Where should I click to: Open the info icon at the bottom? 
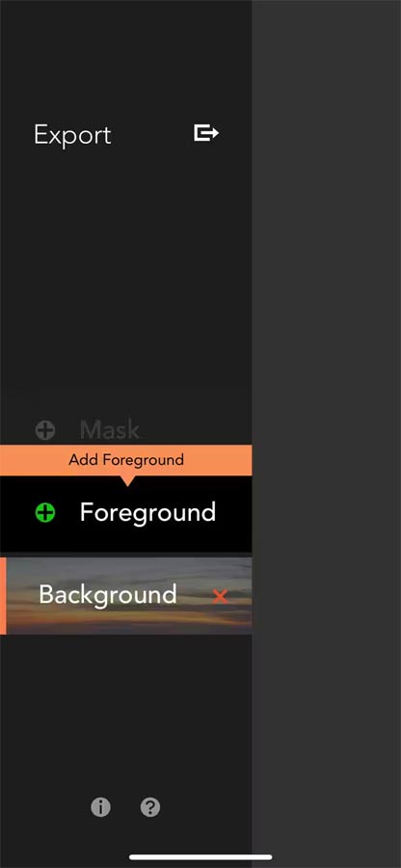100,807
